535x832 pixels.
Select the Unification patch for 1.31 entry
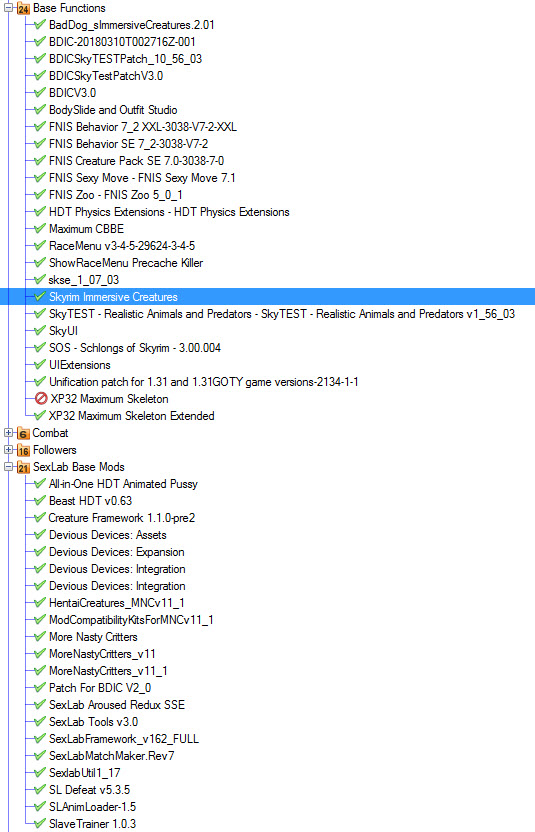pos(204,382)
